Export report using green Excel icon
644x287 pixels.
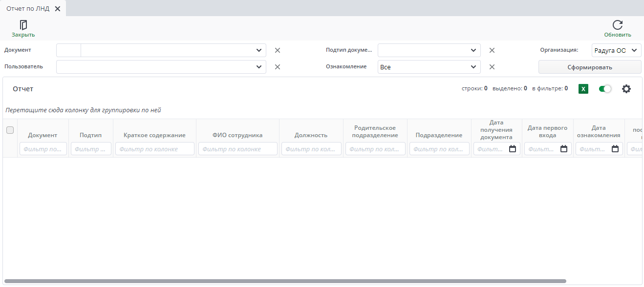(x=583, y=89)
